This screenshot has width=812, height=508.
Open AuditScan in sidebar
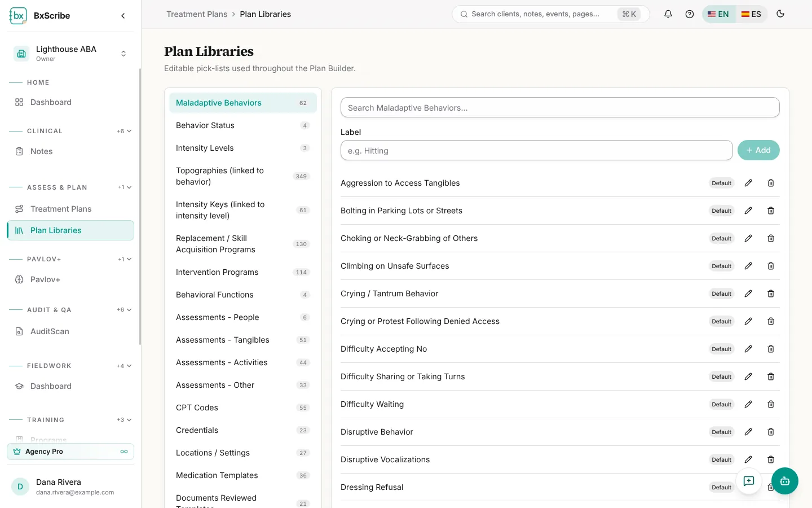point(70,331)
